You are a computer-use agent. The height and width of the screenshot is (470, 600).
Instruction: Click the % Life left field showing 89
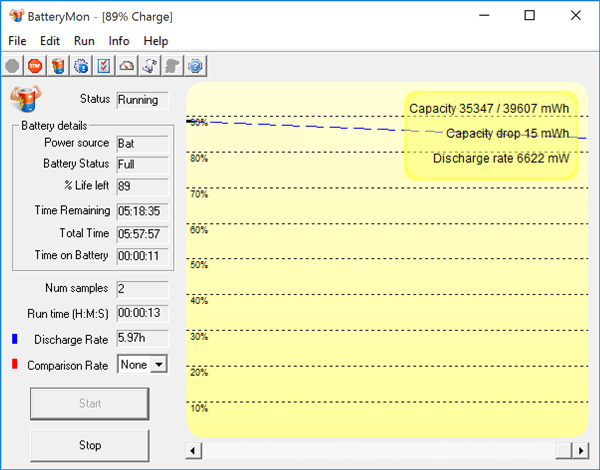[x=142, y=187]
